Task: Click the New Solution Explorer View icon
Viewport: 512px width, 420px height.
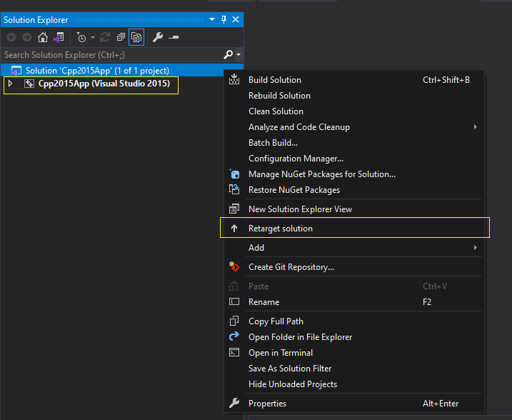Action: 234,209
